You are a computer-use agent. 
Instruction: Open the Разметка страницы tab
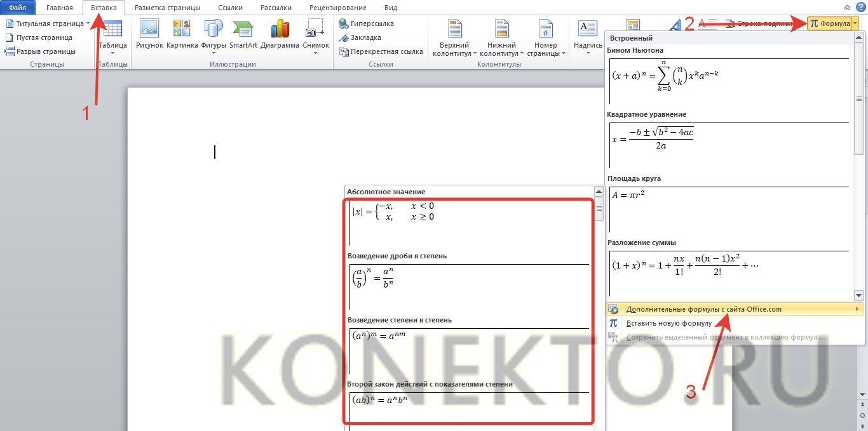[x=167, y=8]
